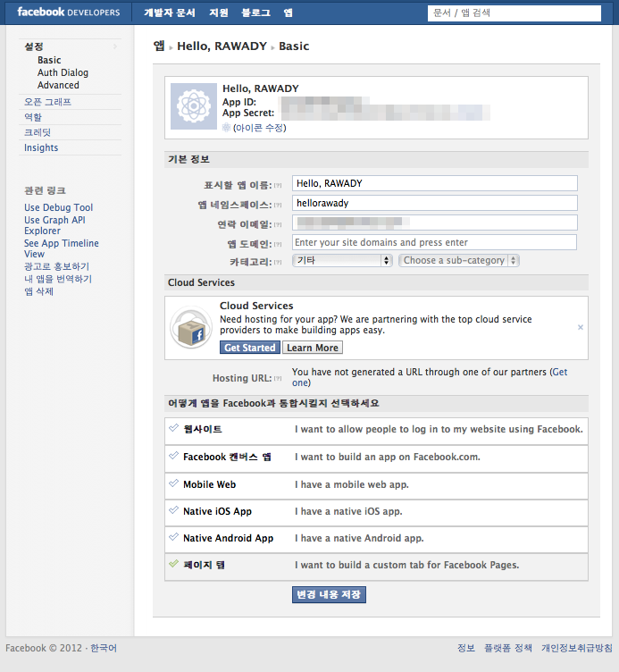The height and width of the screenshot is (672, 619).
Task: Click help icon next to 앱 네임스페이스
Action: point(278,206)
